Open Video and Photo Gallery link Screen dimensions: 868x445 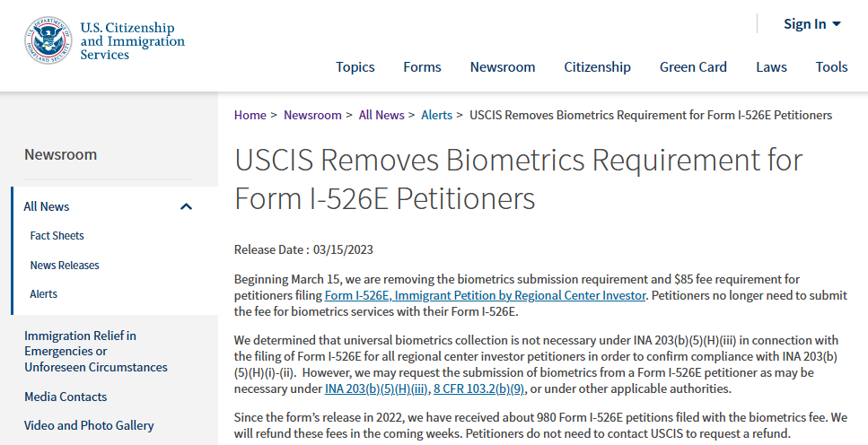(89, 425)
